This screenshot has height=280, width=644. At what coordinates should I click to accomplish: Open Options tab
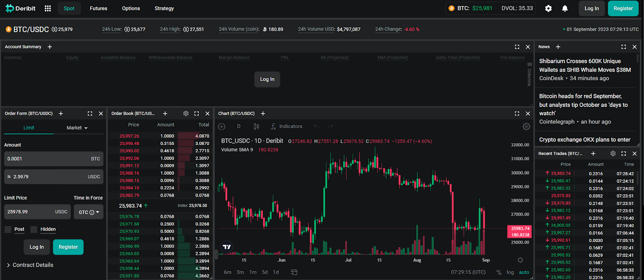pos(131,8)
